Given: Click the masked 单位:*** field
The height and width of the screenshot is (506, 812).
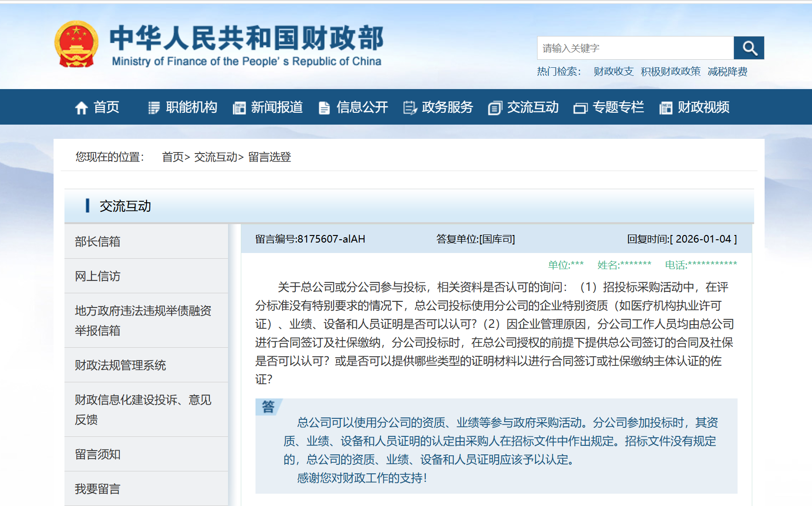Looking at the screenshot, I should pyautogui.click(x=566, y=265).
